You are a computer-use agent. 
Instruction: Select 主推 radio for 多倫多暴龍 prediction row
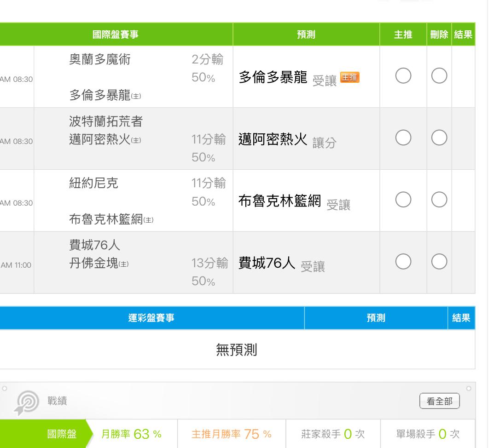click(403, 75)
